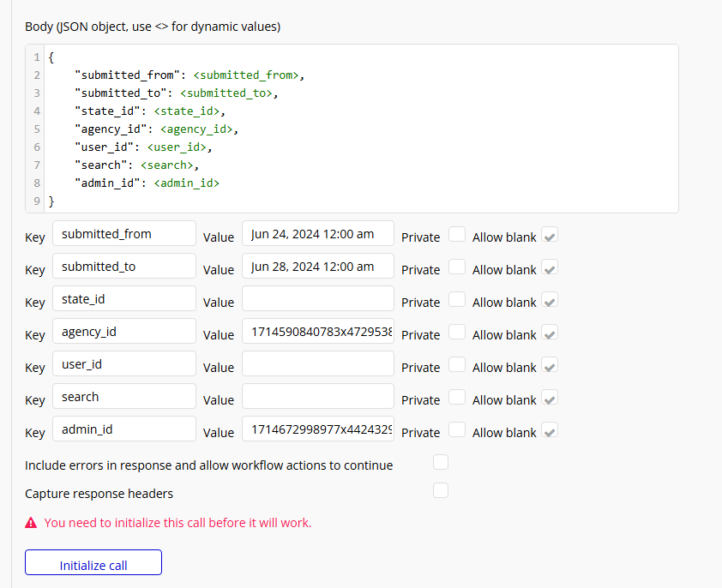
Task: Toggle Private checkbox for state_id
Action: point(457,299)
